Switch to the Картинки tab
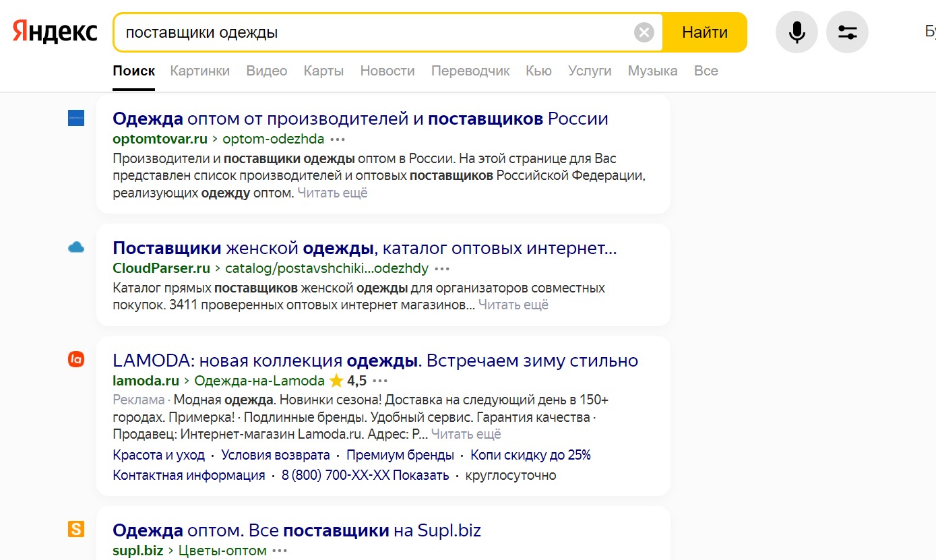The image size is (936, 560). [x=200, y=71]
